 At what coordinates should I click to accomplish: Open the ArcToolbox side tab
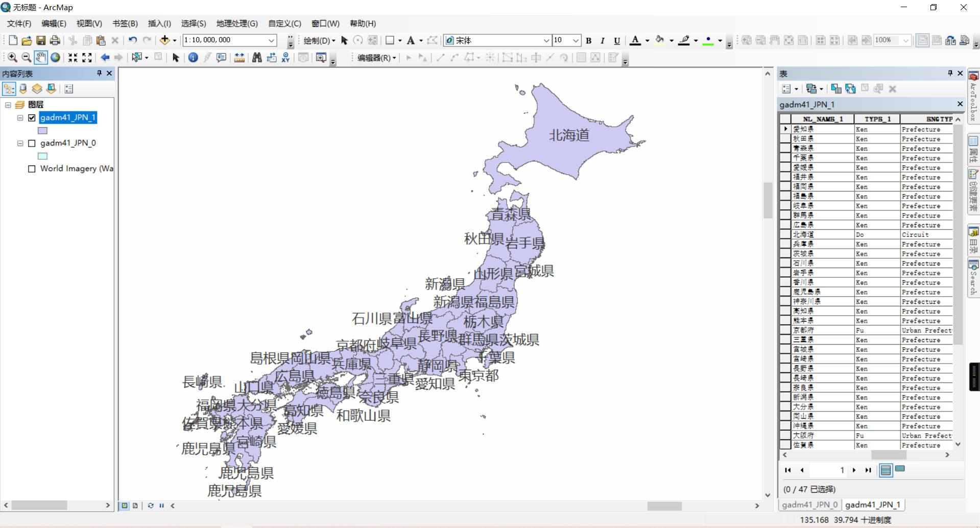coord(973,97)
